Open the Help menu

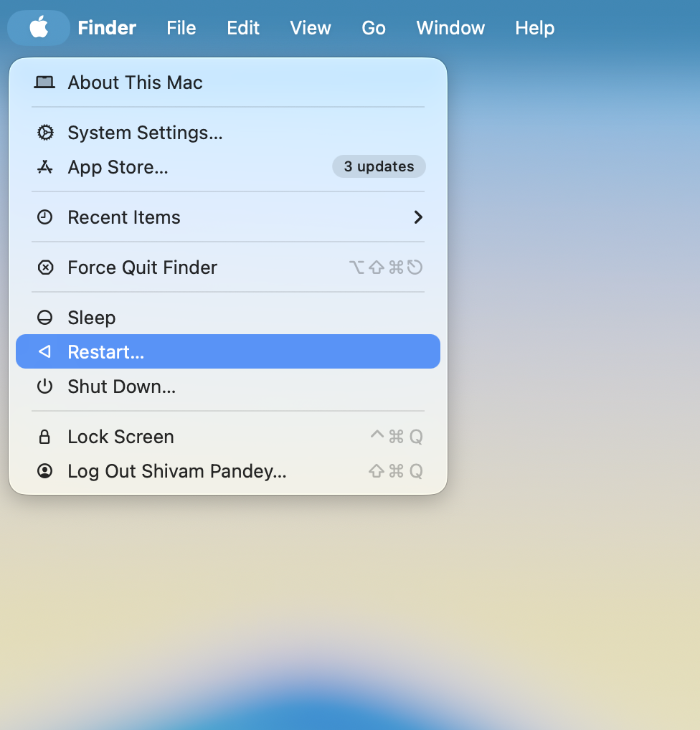pyautogui.click(x=534, y=28)
